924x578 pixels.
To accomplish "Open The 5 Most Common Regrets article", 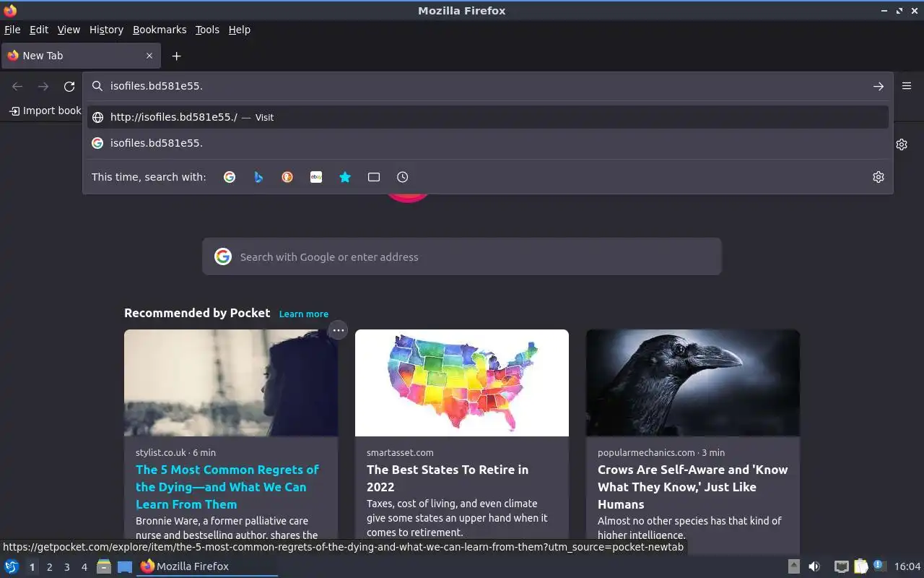I will coord(227,487).
